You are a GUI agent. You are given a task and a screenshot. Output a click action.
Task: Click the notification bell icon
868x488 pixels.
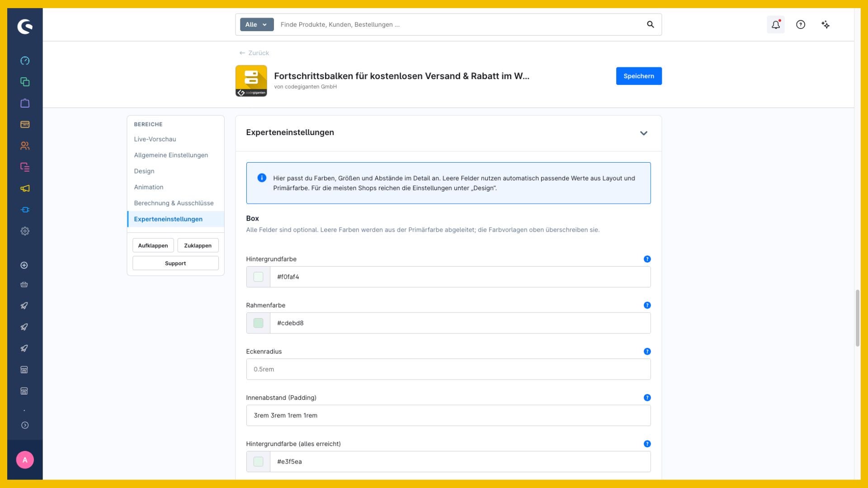click(776, 24)
